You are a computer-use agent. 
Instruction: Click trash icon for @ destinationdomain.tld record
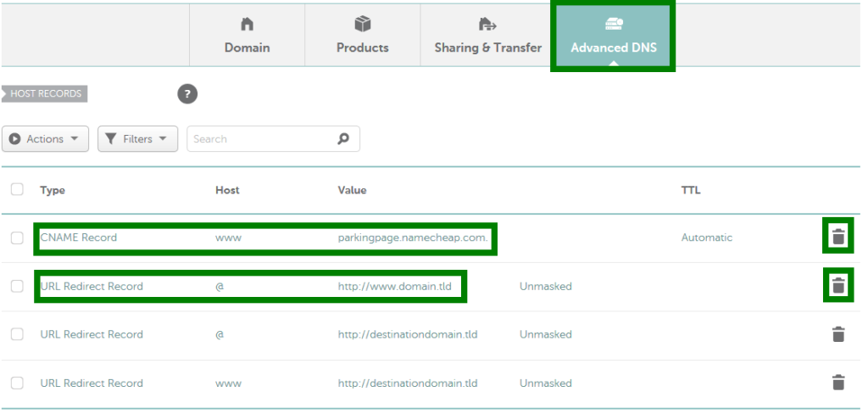point(837,334)
